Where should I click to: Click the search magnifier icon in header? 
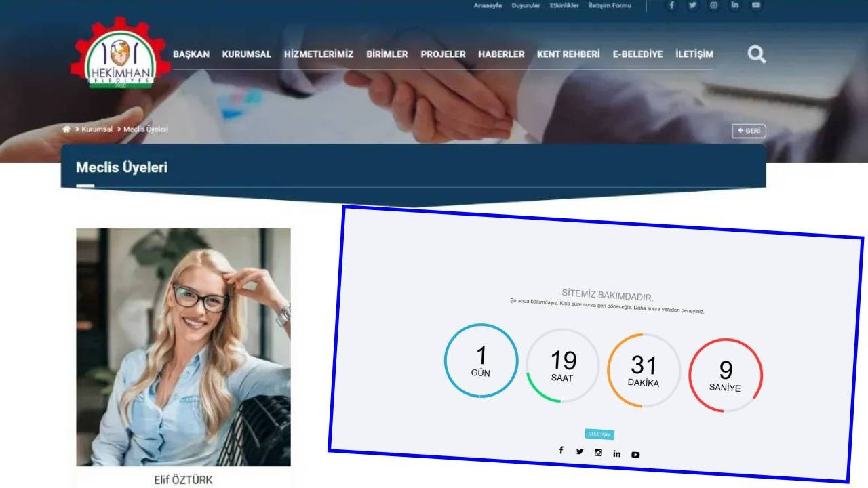756,54
